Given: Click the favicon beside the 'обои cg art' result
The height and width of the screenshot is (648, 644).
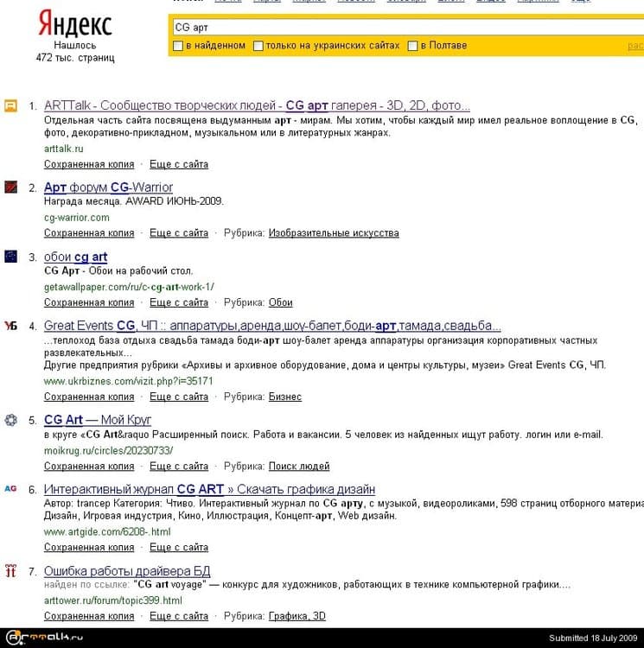Looking at the screenshot, I should click(x=10, y=257).
